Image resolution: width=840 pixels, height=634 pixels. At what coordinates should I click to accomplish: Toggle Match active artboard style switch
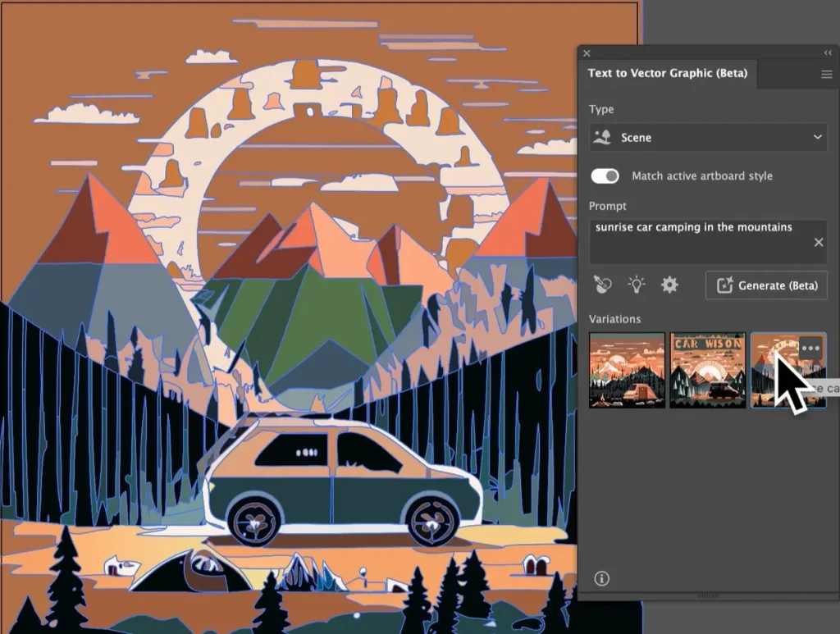pos(605,176)
